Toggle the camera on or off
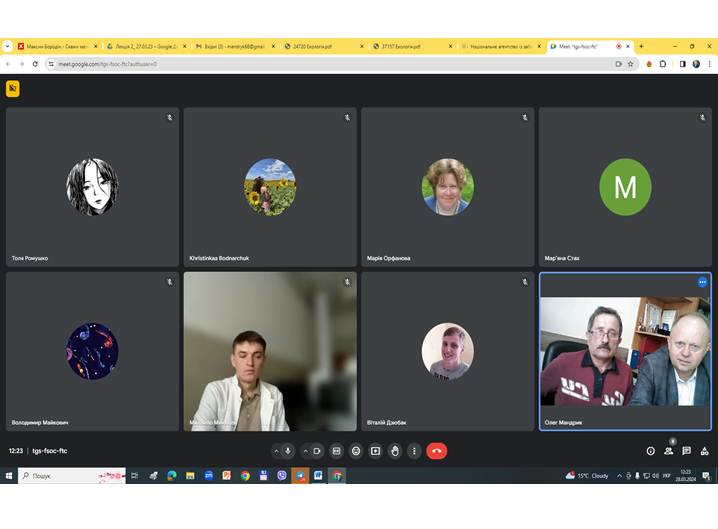This screenshot has height=529, width=718. click(x=317, y=451)
